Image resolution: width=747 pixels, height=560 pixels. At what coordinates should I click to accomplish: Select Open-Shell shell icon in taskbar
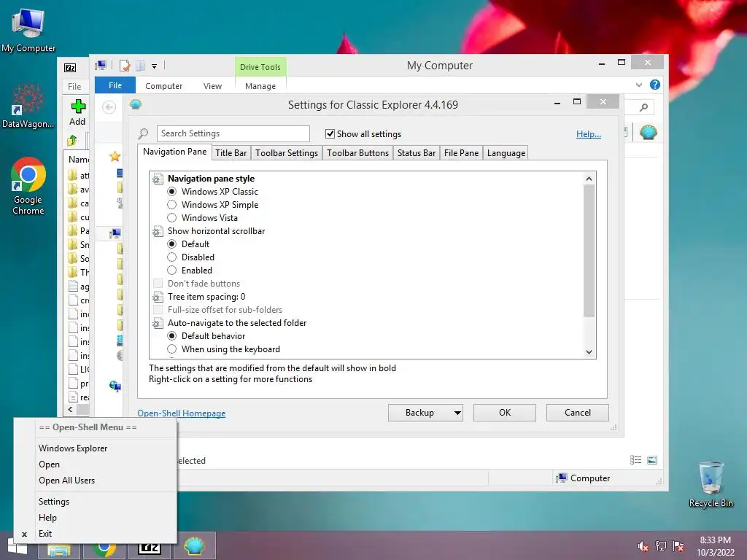click(194, 545)
